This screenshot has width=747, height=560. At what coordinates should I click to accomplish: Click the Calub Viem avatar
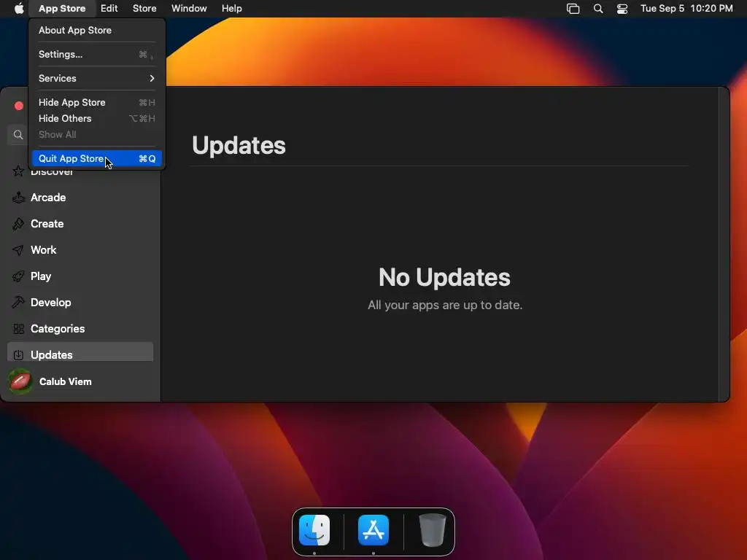(x=20, y=382)
